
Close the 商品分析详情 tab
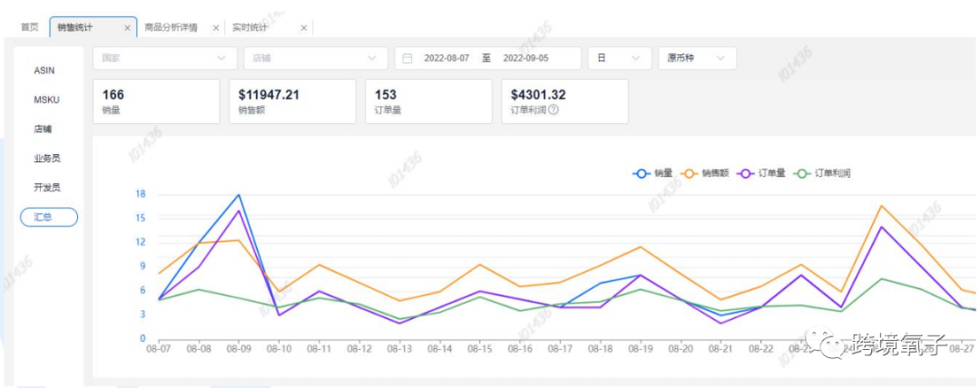(x=216, y=28)
